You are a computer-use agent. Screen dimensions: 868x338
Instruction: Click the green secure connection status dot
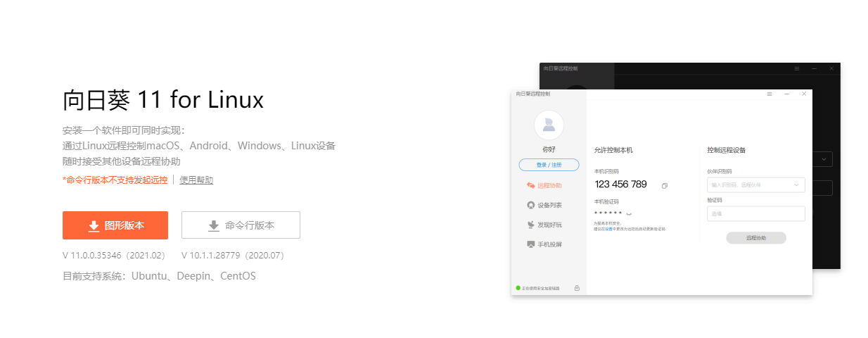tap(518, 288)
